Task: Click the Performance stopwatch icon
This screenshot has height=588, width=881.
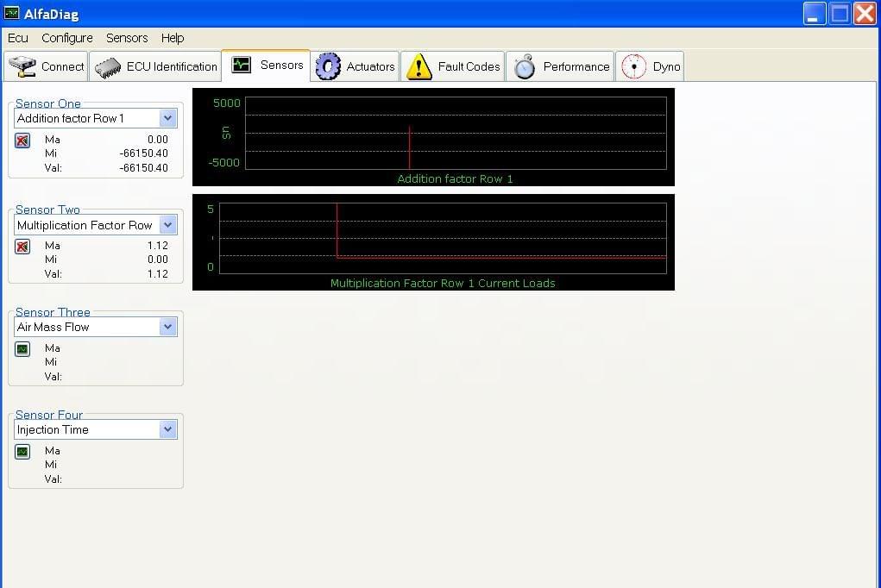Action: coord(525,66)
